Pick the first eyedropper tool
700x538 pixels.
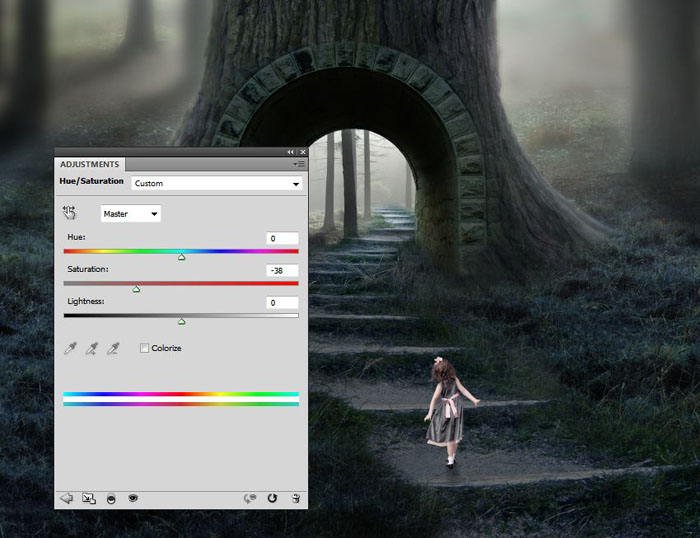coord(70,348)
